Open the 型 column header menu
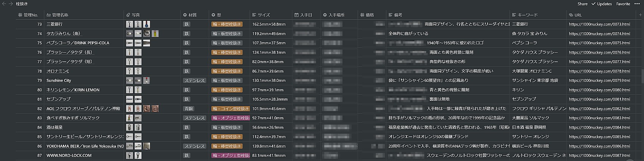 pyautogui.click(x=219, y=15)
